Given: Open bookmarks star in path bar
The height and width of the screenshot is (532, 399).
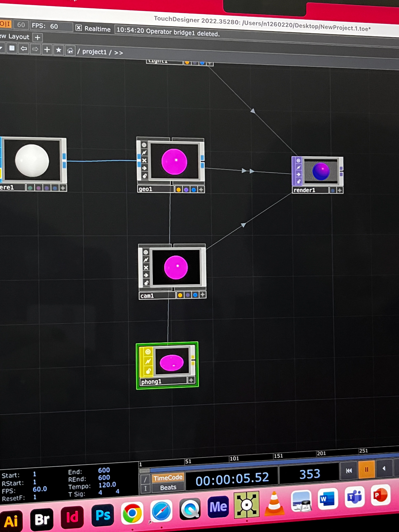Looking at the screenshot, I should [58, 50].
